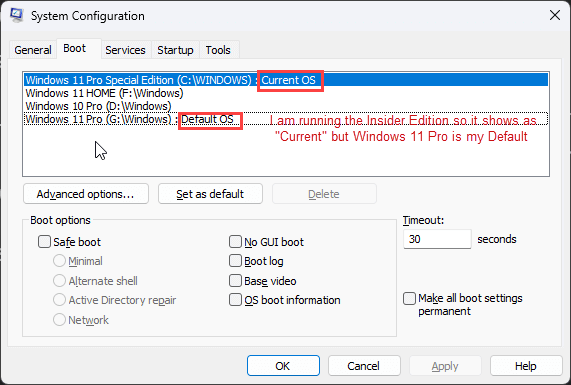Click the Set as default button

210,194
